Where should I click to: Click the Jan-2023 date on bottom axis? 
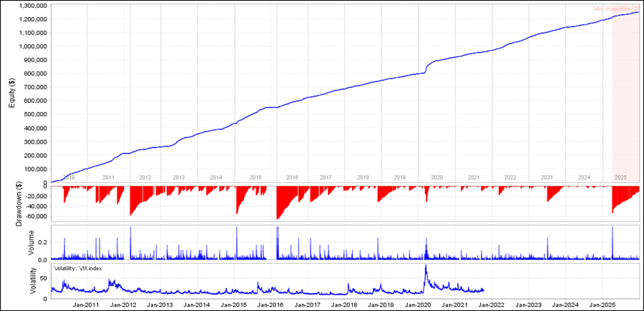(x=527, y=306)
